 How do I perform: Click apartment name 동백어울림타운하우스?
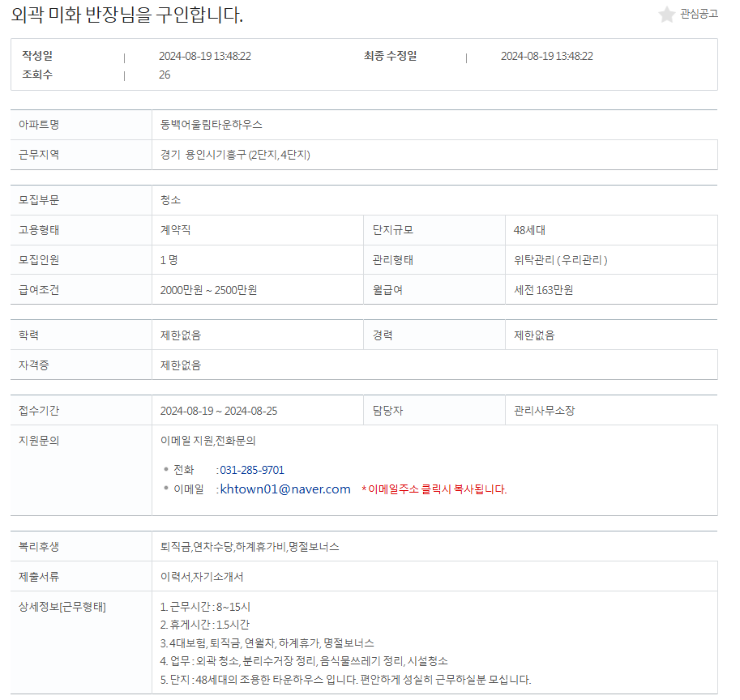tap(211, 125)
